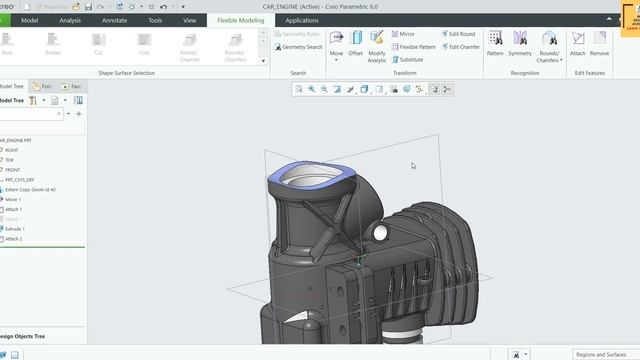Viewport: 640px width, 360px height.
Task: Select the TOP datum plane in Model Tree
Action: tap(9, 160)
